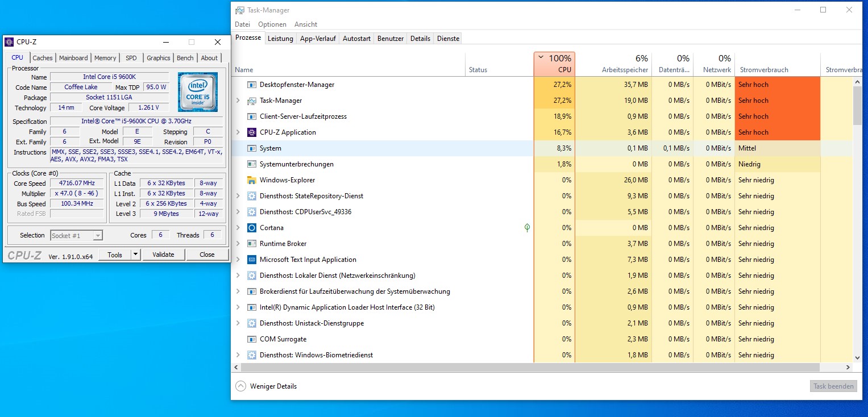
Task: Open the Memory tab in CPU-Z
Action: (x=105, y=58)
